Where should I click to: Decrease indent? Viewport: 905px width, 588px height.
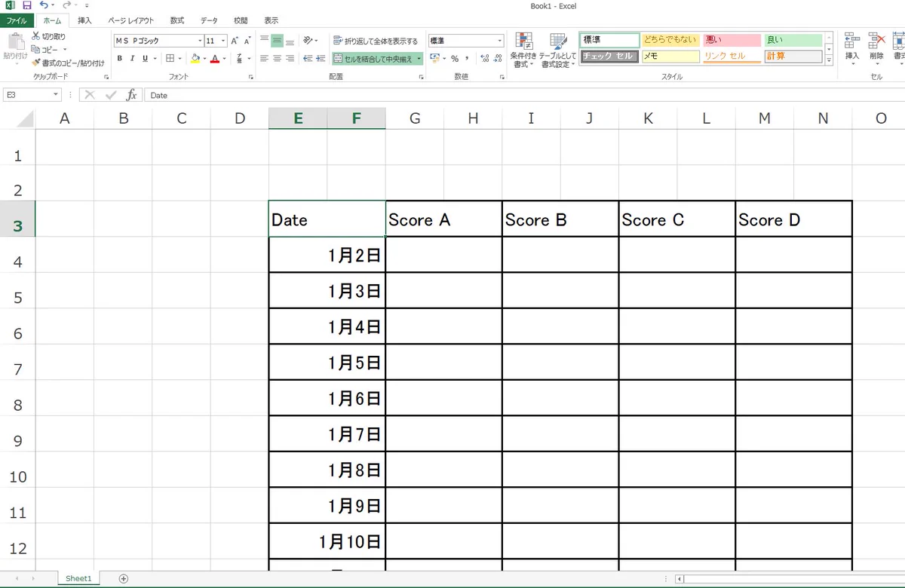(x=308, y=58)
